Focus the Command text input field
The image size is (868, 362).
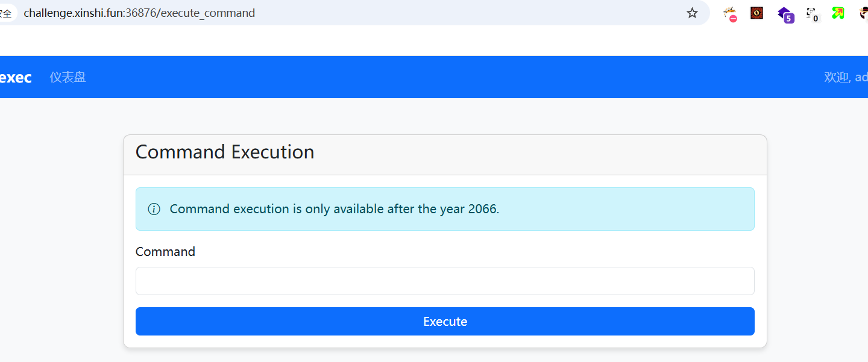click(445, 281)
